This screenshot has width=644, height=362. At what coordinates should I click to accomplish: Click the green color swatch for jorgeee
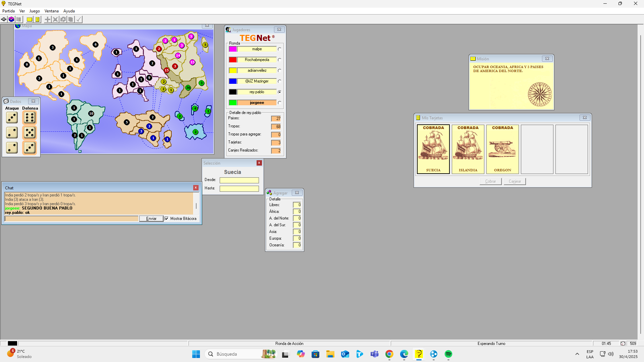[x=233, y=103]
